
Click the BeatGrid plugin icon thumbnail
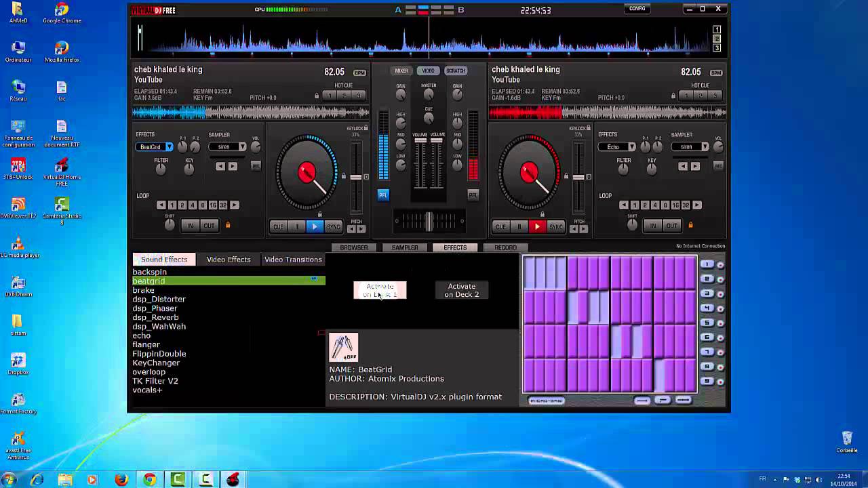(344, 348)
